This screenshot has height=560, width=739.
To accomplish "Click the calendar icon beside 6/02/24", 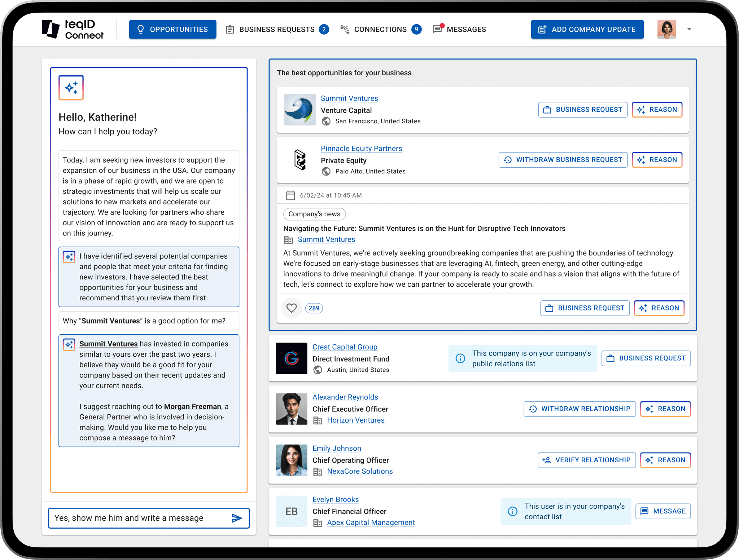I will pyautogui.click(x=290, y=195).
